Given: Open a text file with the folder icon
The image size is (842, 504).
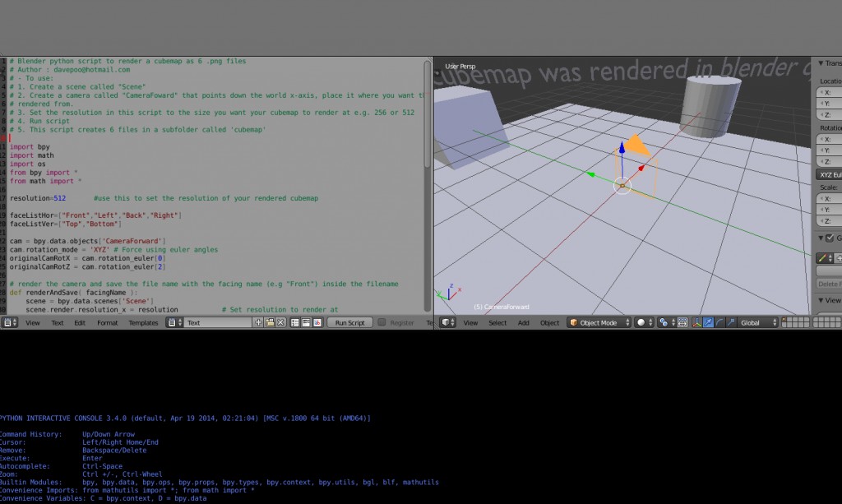Looking at the screenshot, I should [x=270, y=322].
